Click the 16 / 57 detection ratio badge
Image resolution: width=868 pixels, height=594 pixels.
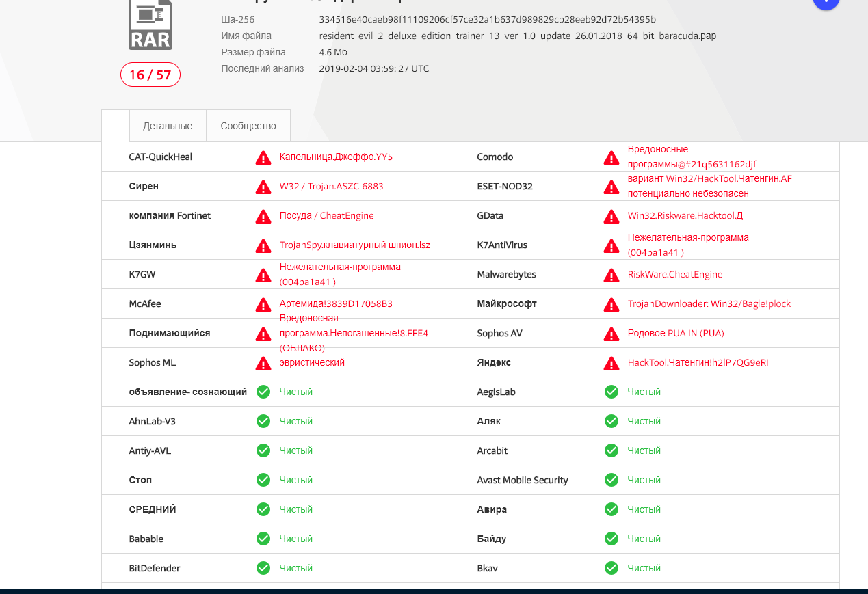(150, 75)
